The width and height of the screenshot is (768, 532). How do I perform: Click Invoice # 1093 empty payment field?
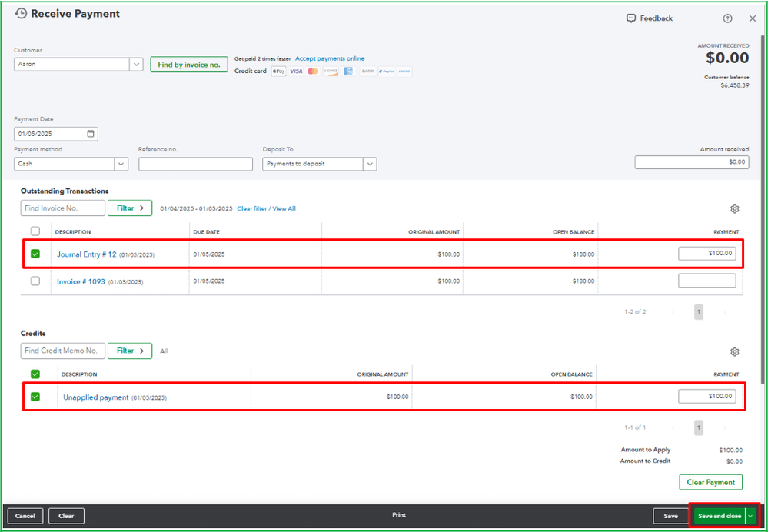click(706, 281)
